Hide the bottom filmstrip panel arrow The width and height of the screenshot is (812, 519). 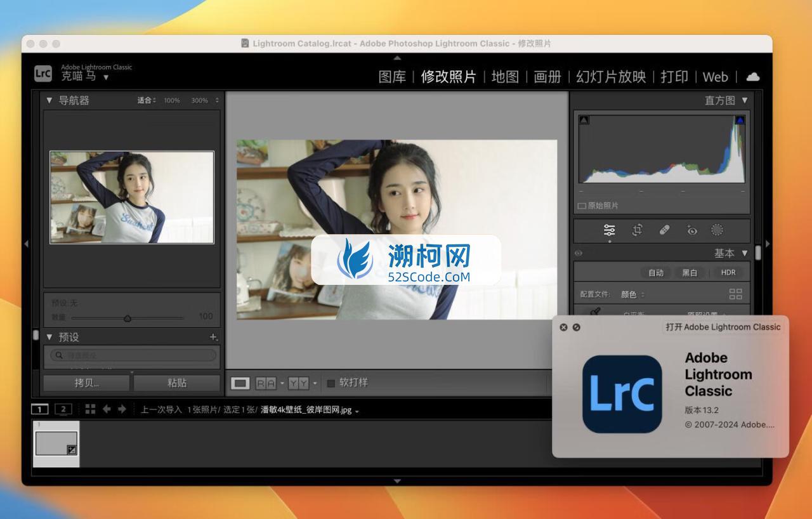pos(397,481)
